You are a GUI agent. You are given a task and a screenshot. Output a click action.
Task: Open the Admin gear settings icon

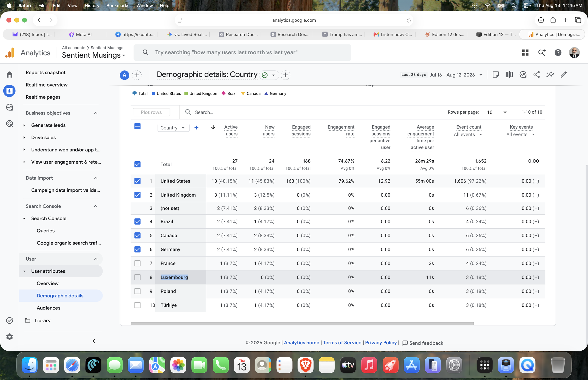point(9,336)
